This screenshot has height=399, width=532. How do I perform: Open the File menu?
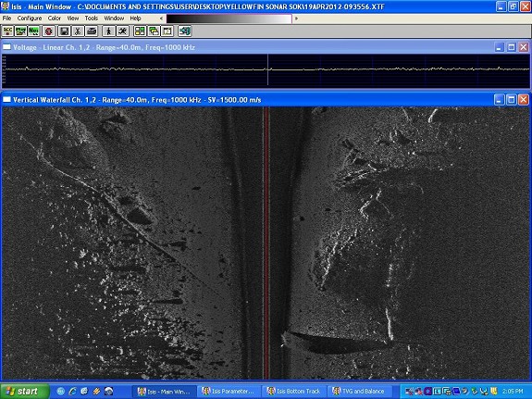tap(6, 18)
